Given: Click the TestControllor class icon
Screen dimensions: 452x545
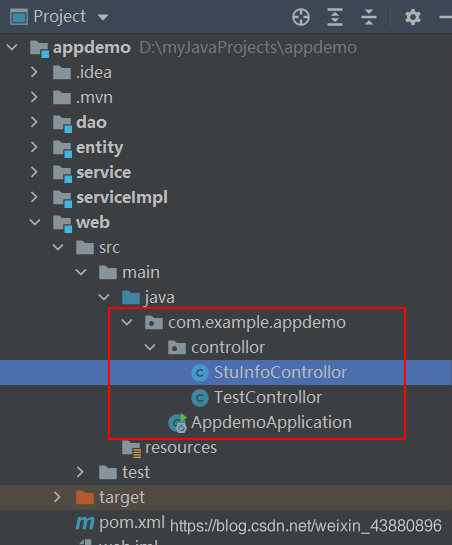Looking at the screenshot, I should [200, 398].
